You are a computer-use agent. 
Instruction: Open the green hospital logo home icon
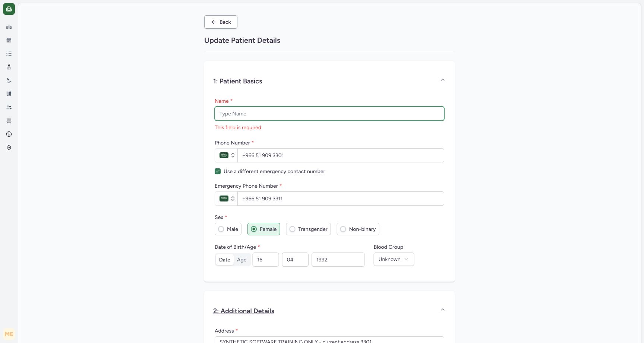point(9,9)
